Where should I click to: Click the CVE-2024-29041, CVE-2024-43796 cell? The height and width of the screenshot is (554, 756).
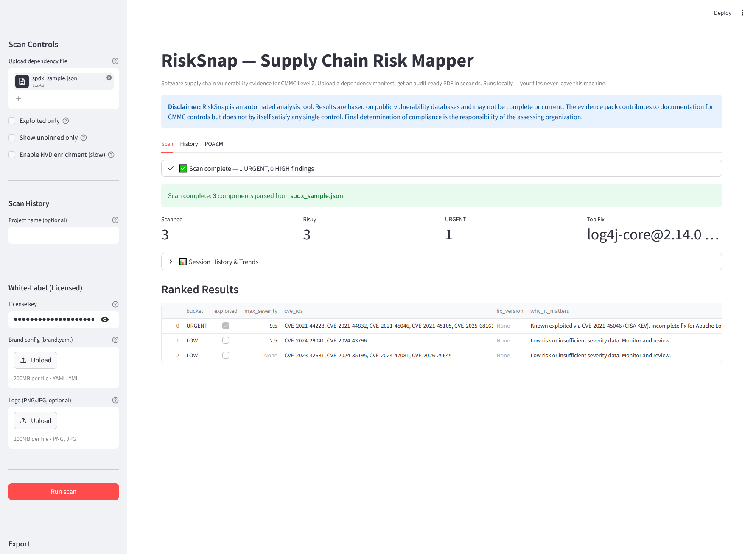(387, 340)
